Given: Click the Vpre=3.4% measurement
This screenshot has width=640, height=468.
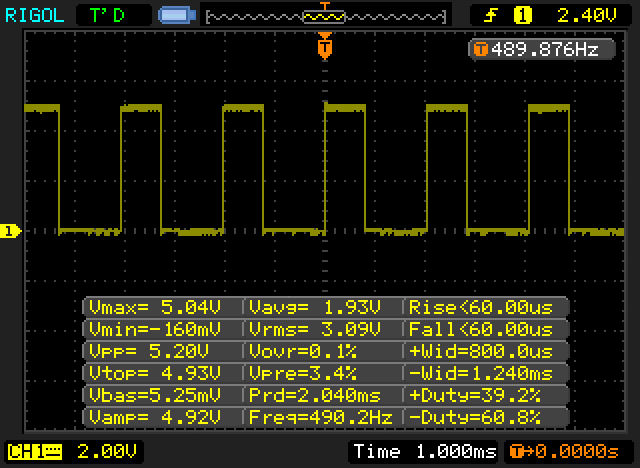Looking at the screenshot, I should [303, 373].
